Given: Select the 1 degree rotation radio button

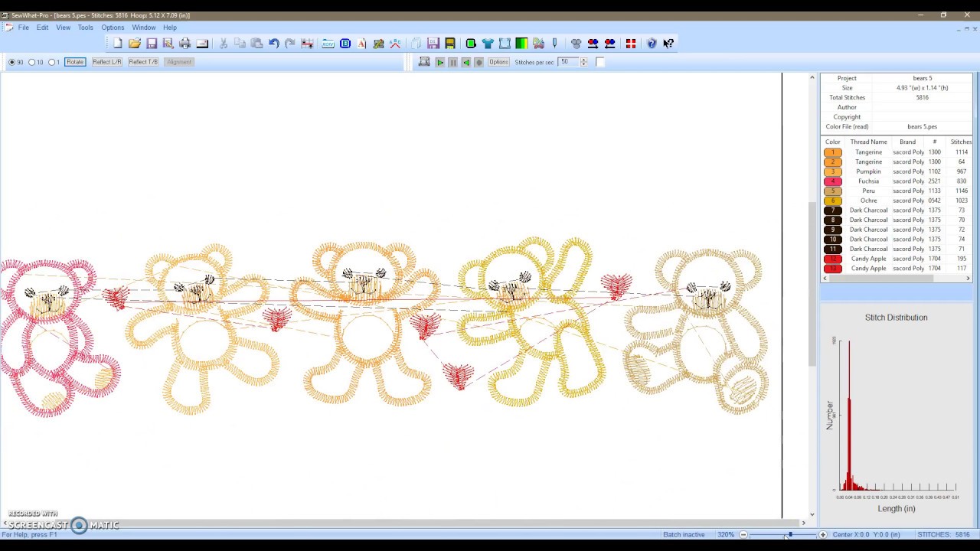Looking at the screenshot, I should (51, 62).
